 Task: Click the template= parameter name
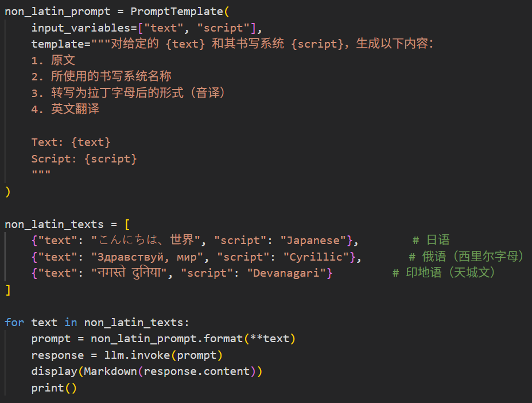coord(61,44)
